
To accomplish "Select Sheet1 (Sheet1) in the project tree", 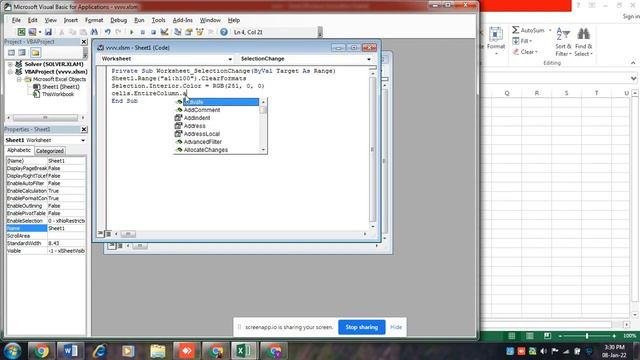I will click(60, 87).
